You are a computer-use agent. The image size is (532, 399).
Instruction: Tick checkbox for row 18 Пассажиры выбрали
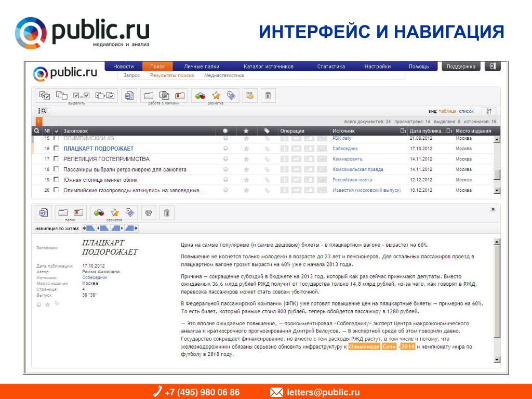coord(56,169)
